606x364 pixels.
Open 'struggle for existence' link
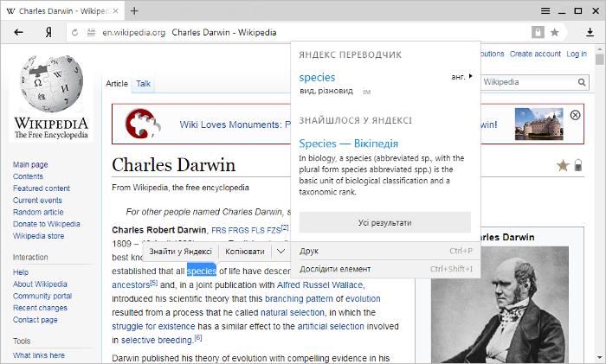tap(153, 327)
